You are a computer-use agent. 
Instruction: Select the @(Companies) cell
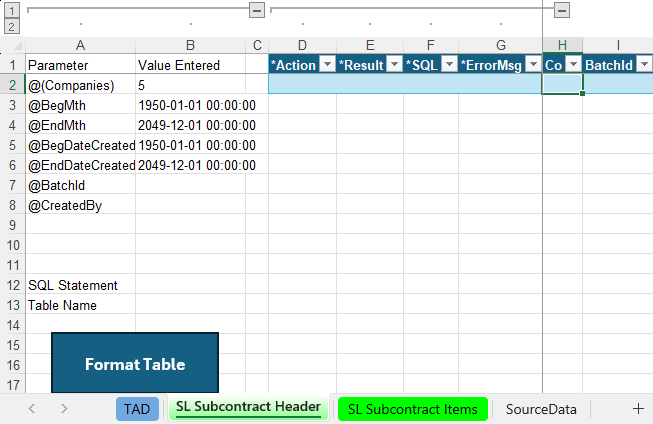[80, 85]
